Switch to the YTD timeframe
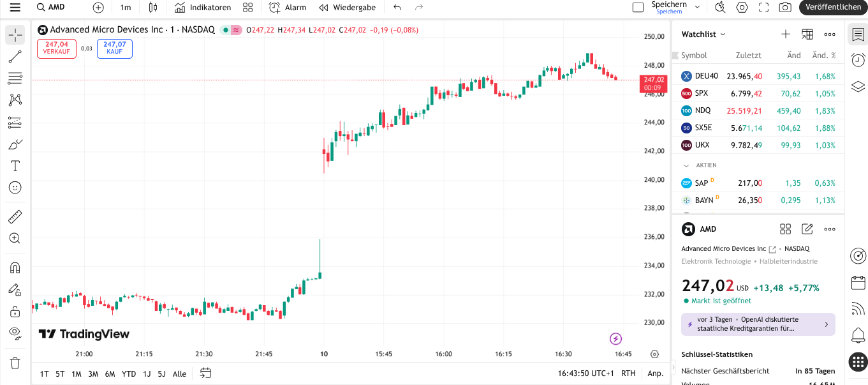 (129, 374)
